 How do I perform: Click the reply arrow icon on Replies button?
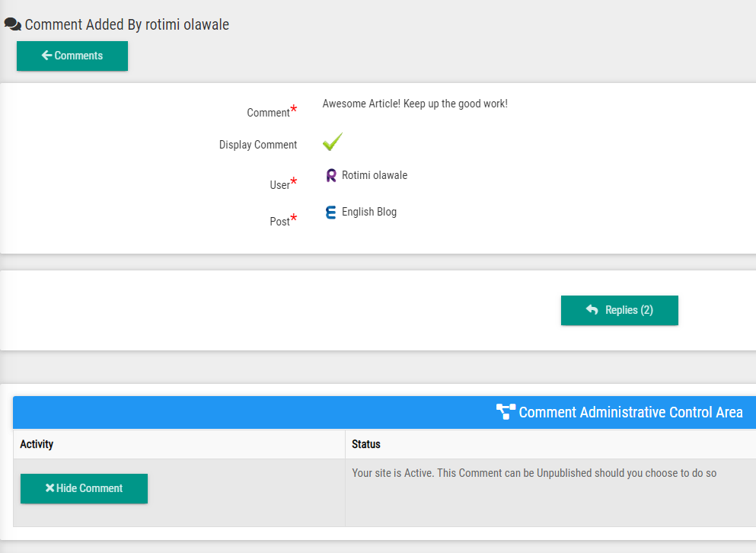[x=592, y=310]
